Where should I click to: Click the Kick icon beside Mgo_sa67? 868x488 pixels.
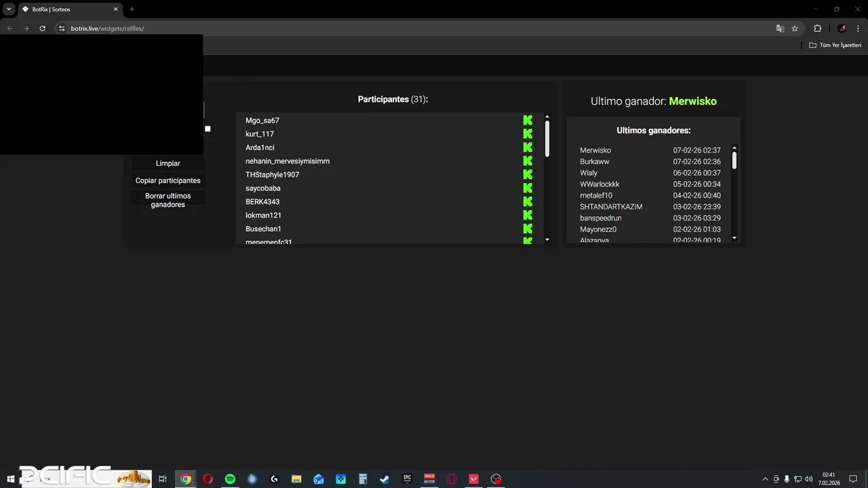pos(528,121)
